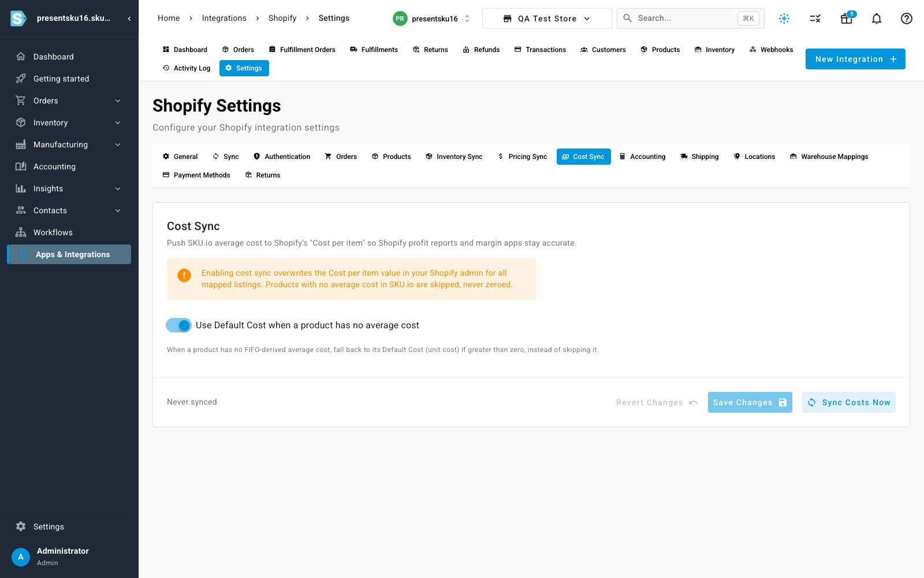Open the Accounting settings tab
Viewport: 924px width, 578px height.
coord(642,157)
